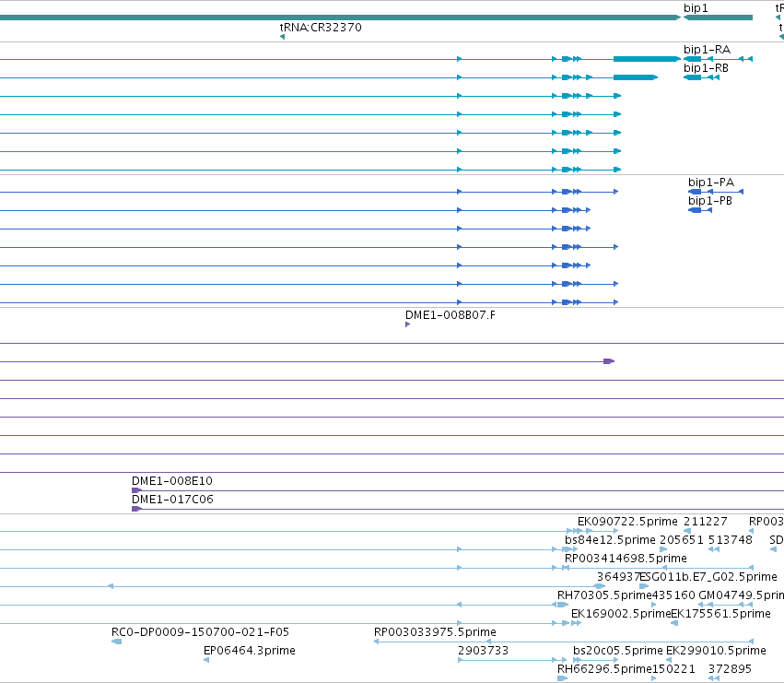Image resolution: width=784 pixels, height=683 pixels.
Task: Select the EK169002.5prime EST label
Action: coord(621,614)
